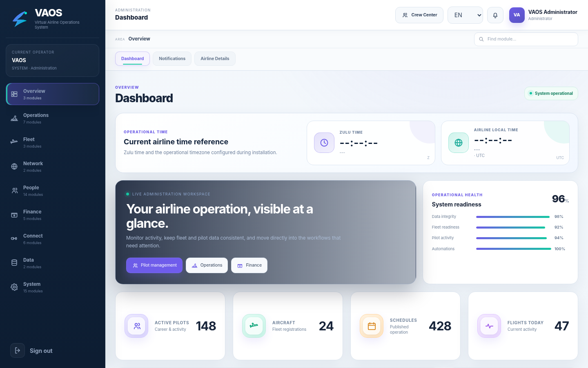This screenshot has height=368, width=588.
Task: Click the Current airline time reference heading
Action: [x=176, y=142]
